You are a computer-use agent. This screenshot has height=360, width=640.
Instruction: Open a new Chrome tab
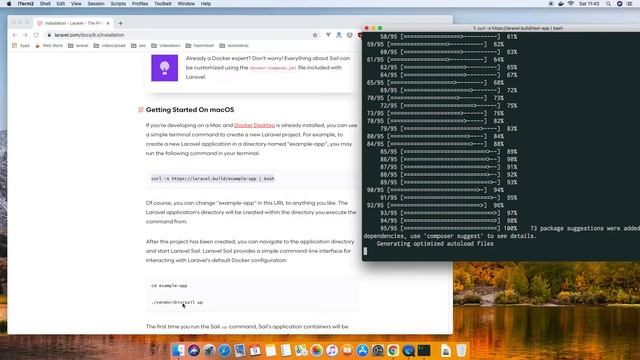coord(120,23)
